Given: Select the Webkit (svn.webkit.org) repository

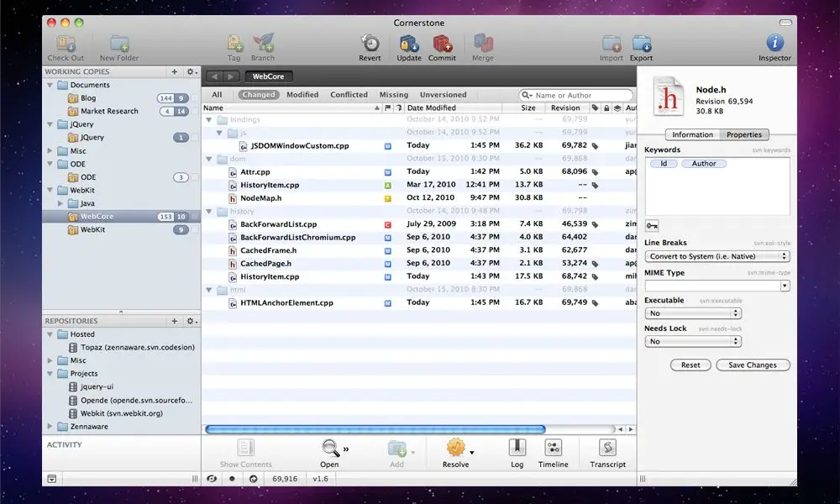Looking at the screenshot, I should (122, 413).
